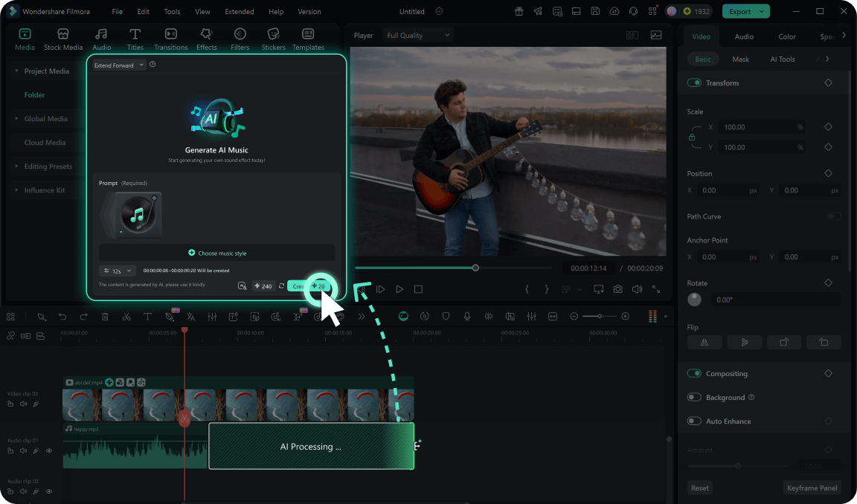Expand the Editing Presets tree item

(16, 166)
